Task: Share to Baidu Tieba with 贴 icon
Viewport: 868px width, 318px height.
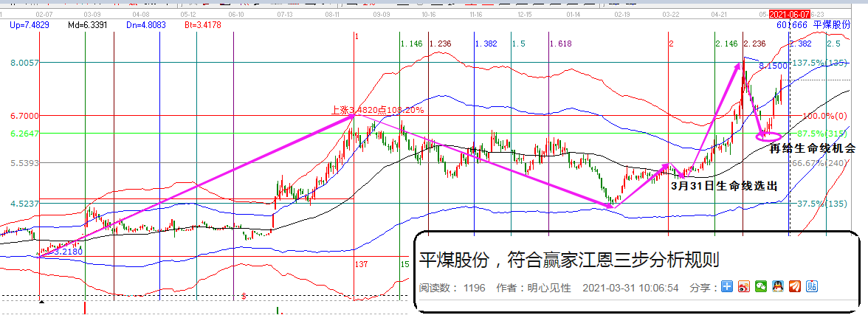Action: click(x=812, y=286)
